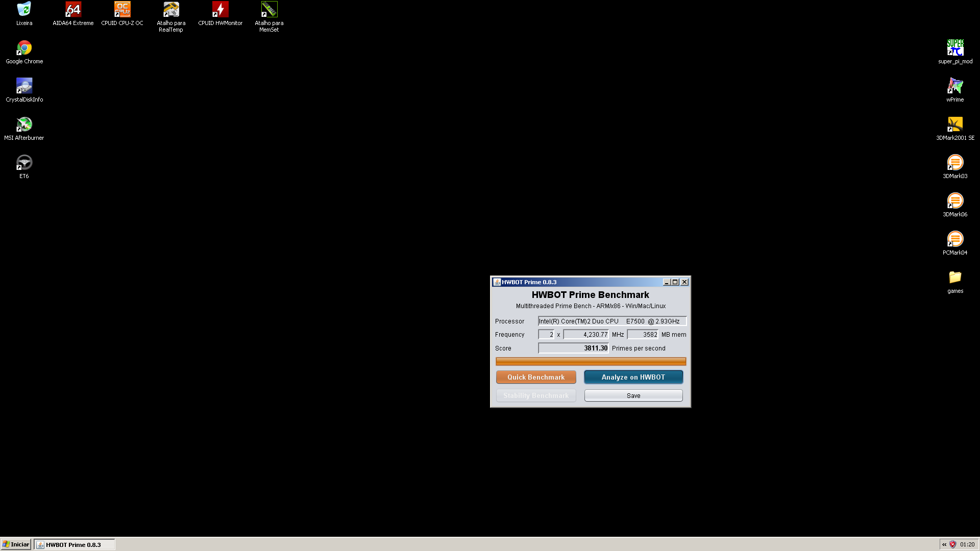Image resolution: width=980 pixels, height=551 pixels.
Task: Click the Java icon in HWBOT Prime title bar
Action: pyautogui.click(x=497, y=282)
